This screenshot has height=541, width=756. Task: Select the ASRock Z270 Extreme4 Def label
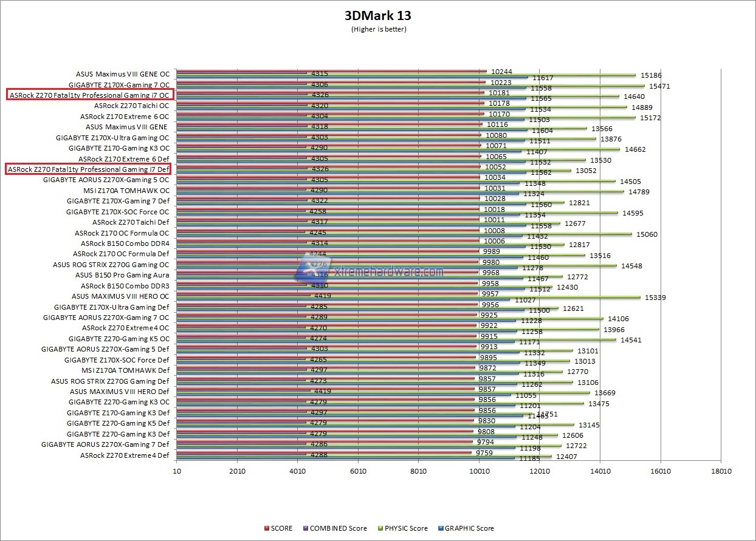click(125, 455)
